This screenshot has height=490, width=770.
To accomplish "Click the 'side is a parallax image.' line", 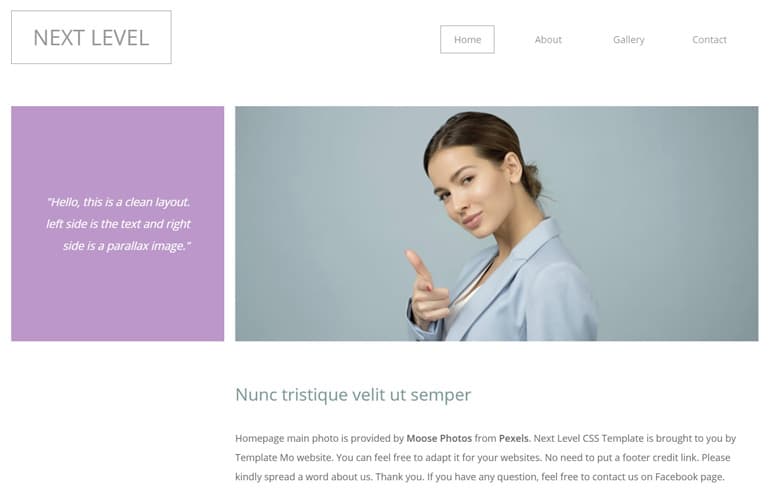I will 127,246.
